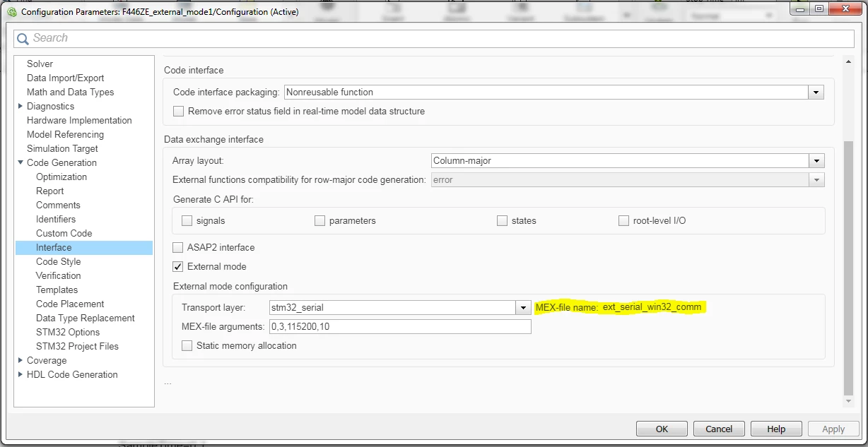This screenshot has height=447, width=868.
Task: Enable C API for states
Action: click(x=502, y=220)
